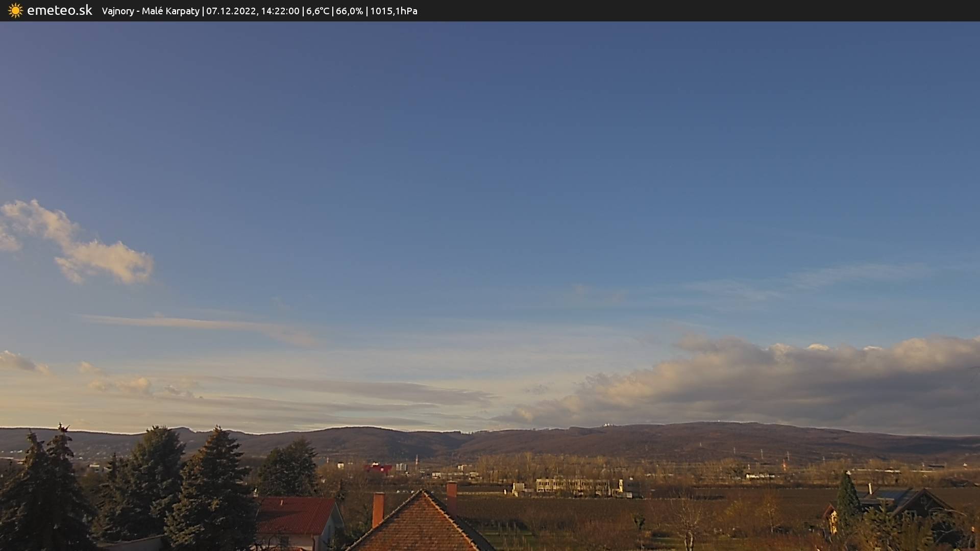Click the emeteo.sk site name
980x551 pixels.
(x=60, y=11)
